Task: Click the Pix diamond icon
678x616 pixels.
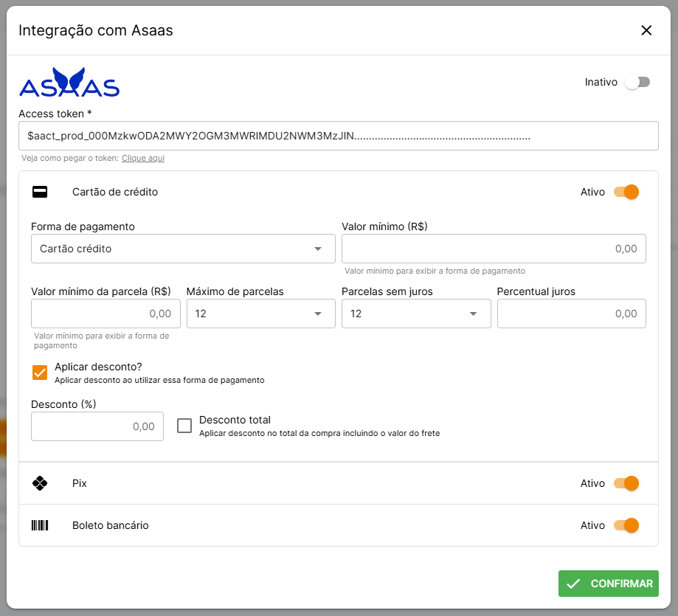Action: [x=40, y=483]
